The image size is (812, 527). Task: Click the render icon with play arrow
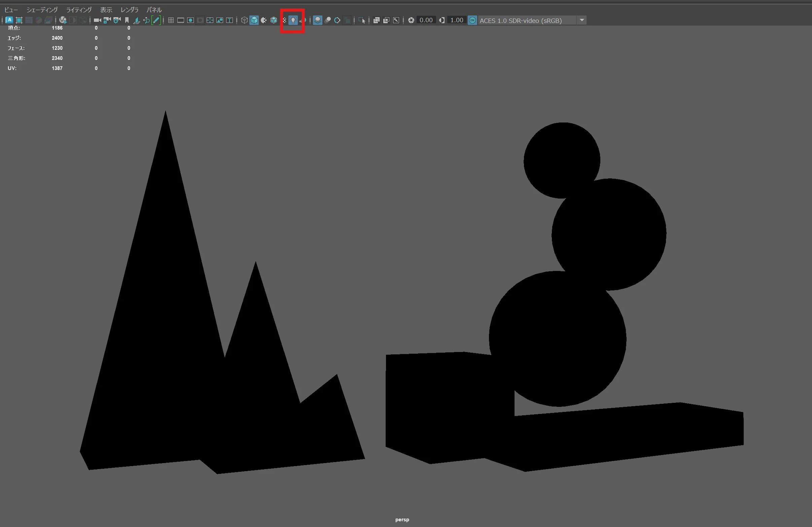[63, 20]
